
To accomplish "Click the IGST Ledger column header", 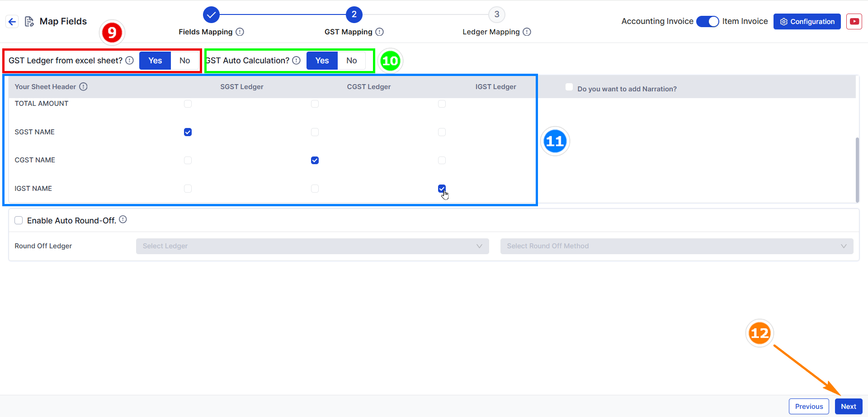I will (x=496, y=87).
